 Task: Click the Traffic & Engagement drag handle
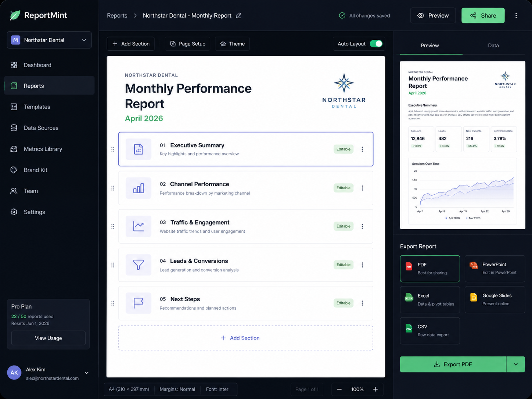pyautogui.click(x=113, y=226)
